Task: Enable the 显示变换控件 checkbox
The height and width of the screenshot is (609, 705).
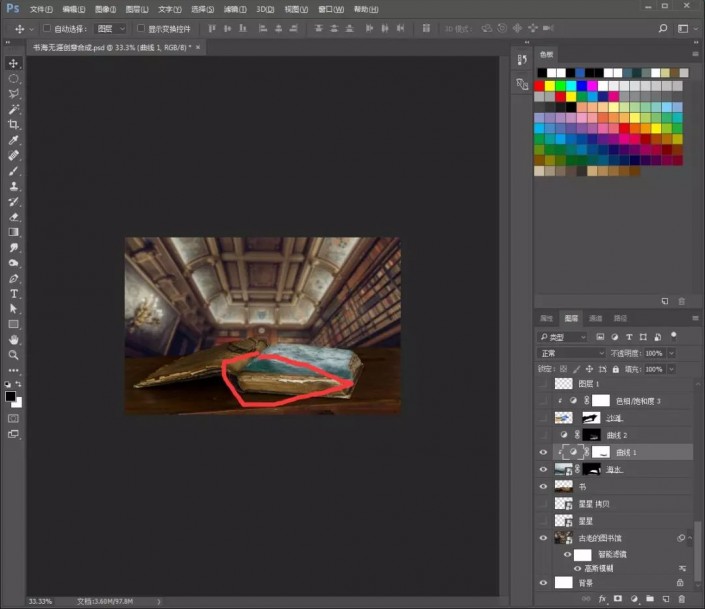Action: pos(141,28)
